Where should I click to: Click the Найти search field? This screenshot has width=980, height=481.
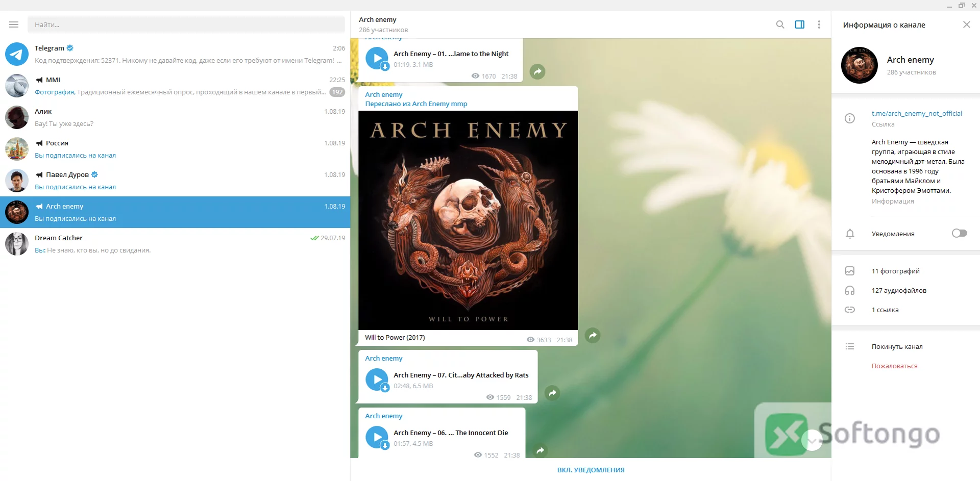pyautogui.click(x=186, y=24)
